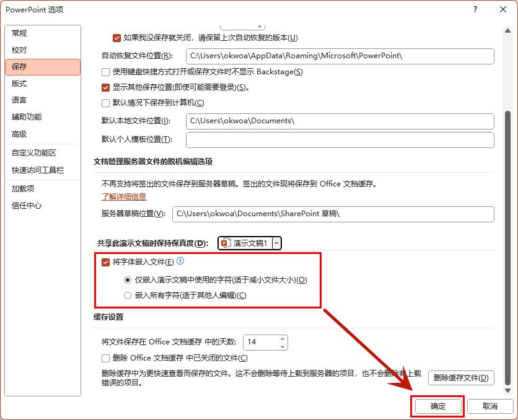The image size is (518, 420).
Task: Open the 了解详细信息 link
Action: pyautogui.click(x=123, y=198)
